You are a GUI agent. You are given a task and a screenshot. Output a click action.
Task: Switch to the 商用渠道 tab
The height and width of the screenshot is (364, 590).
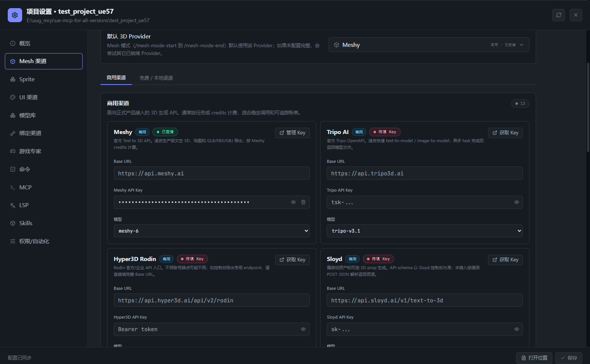116,78
